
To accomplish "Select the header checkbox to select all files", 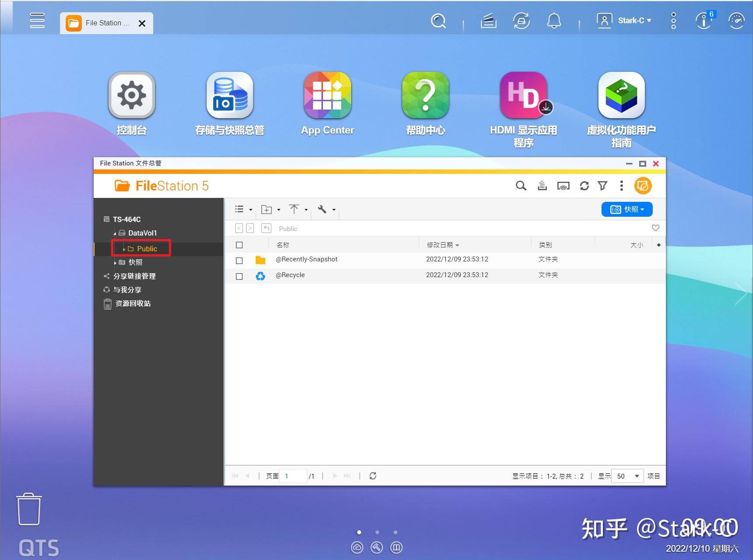I will pos(239,245).
